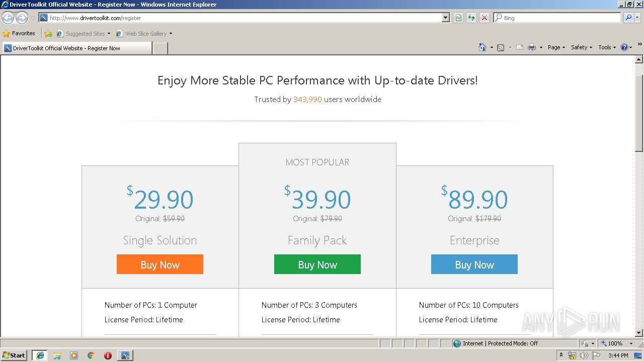Click the 343,990 users count
This screenshot has width=644, height=362.
[307, 100]
